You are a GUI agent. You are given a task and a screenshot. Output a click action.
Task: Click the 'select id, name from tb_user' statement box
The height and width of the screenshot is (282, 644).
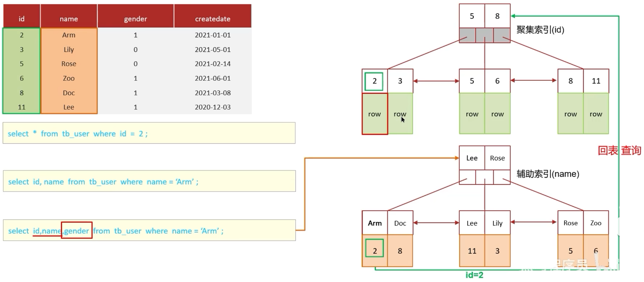pyautogui.click(x=149, y=181)
